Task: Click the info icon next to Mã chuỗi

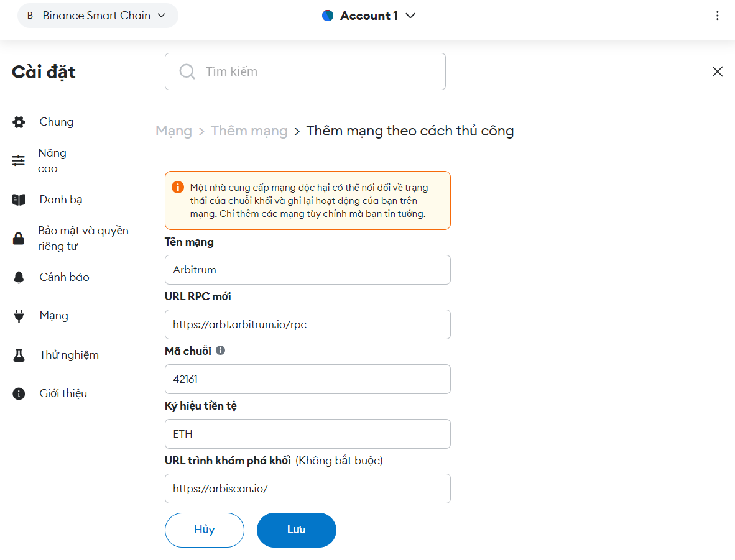Action: tap(221, 351)
